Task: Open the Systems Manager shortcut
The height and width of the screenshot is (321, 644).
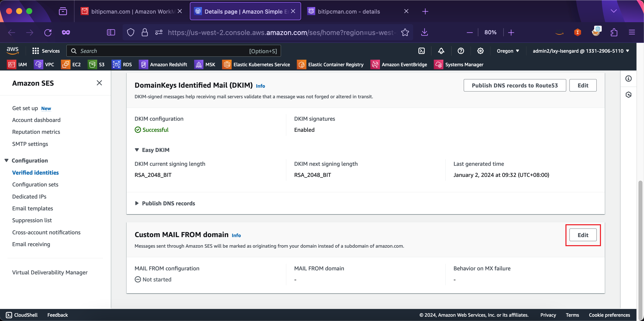Action: point(459,65)
